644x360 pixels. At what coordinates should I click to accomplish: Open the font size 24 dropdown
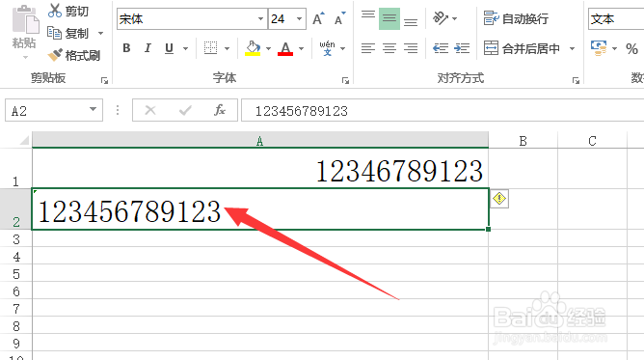coord(300,19)
